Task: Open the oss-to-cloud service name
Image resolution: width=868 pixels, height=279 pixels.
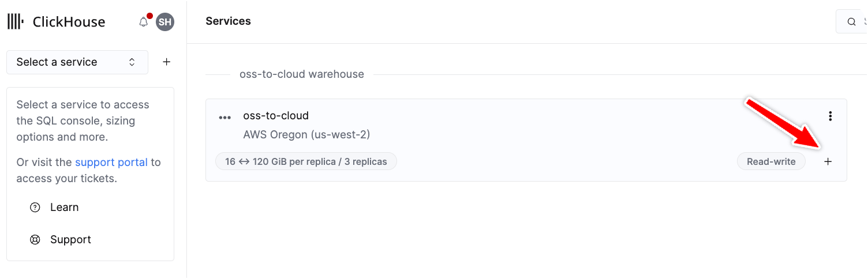Action: pos(276,116)
